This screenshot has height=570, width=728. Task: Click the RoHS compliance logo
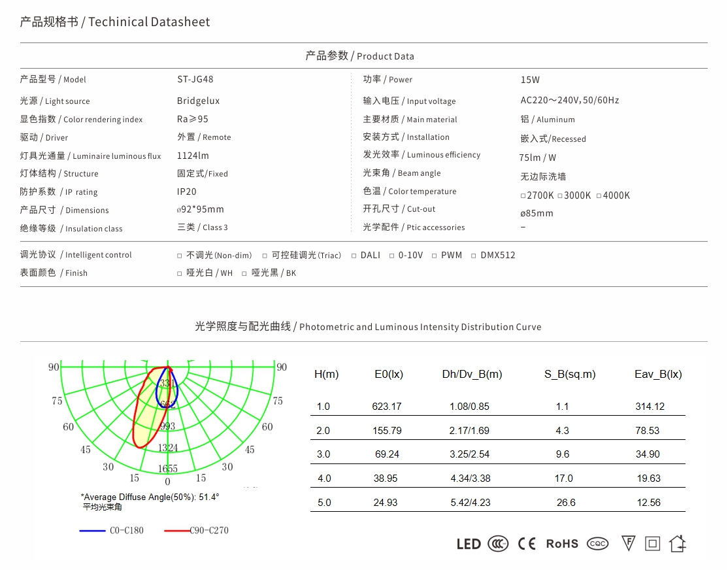pos(562,544)
